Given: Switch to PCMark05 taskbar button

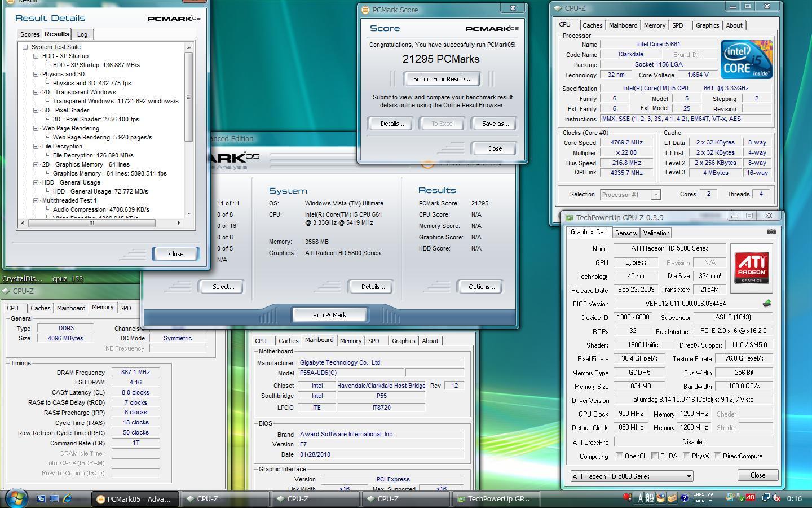Looking at the screenshot, I should (135, 498).
